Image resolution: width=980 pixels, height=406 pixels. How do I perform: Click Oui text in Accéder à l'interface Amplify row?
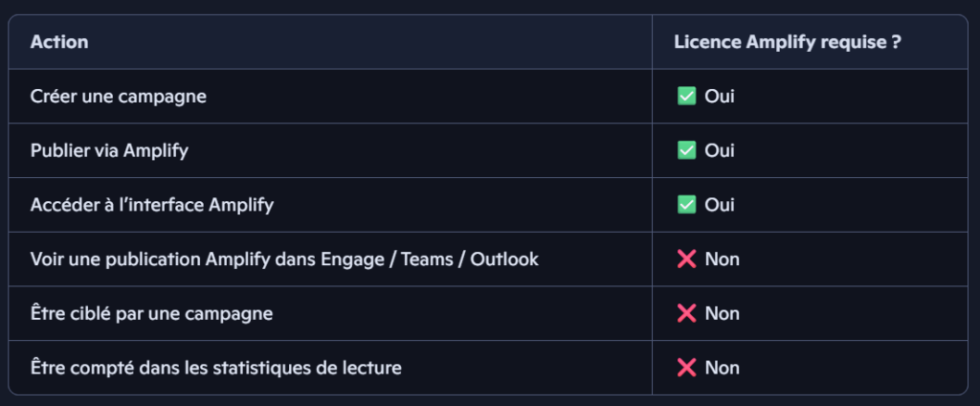[x=720, y=204]
